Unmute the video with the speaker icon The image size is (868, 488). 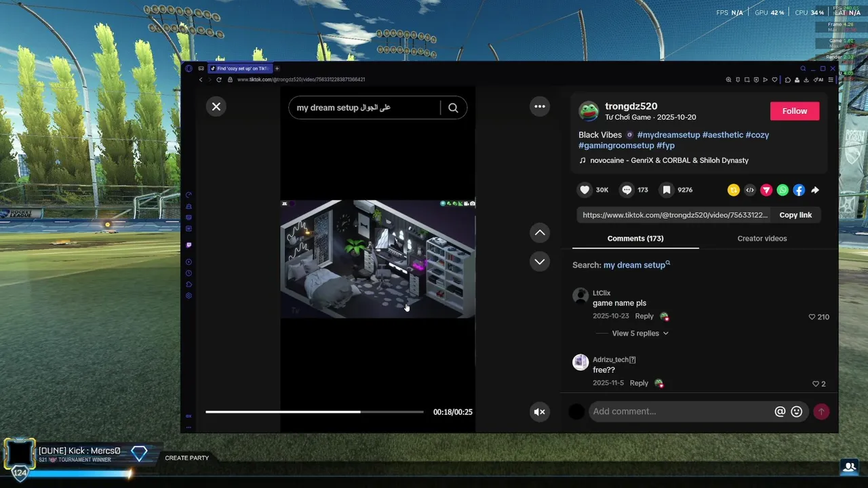coord(540,411)
